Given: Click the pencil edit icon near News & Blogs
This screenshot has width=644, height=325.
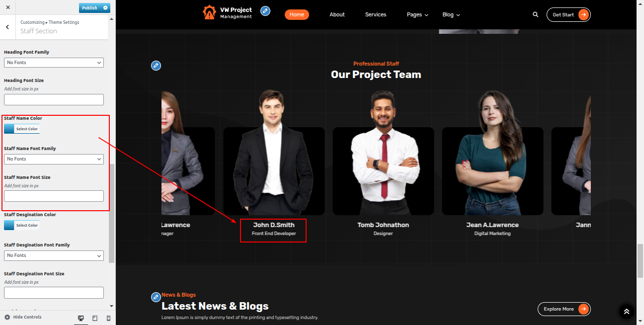Looking at the screenshot, I should coord(156,297).
